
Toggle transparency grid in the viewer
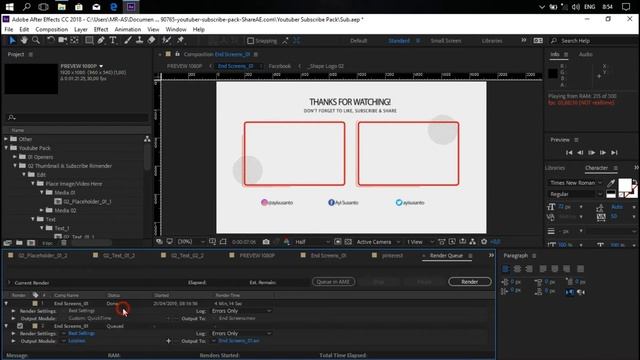(348, 242)
